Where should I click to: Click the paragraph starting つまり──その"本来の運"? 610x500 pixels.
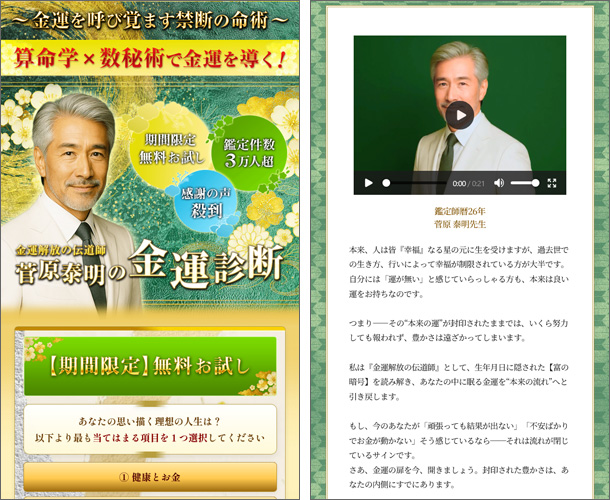coord(459,330)
